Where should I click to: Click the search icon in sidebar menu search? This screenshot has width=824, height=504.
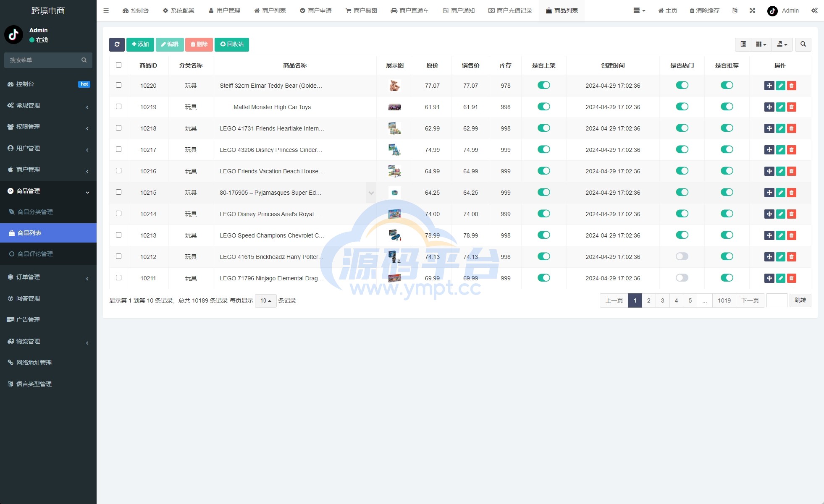click(x=84, y=60)
